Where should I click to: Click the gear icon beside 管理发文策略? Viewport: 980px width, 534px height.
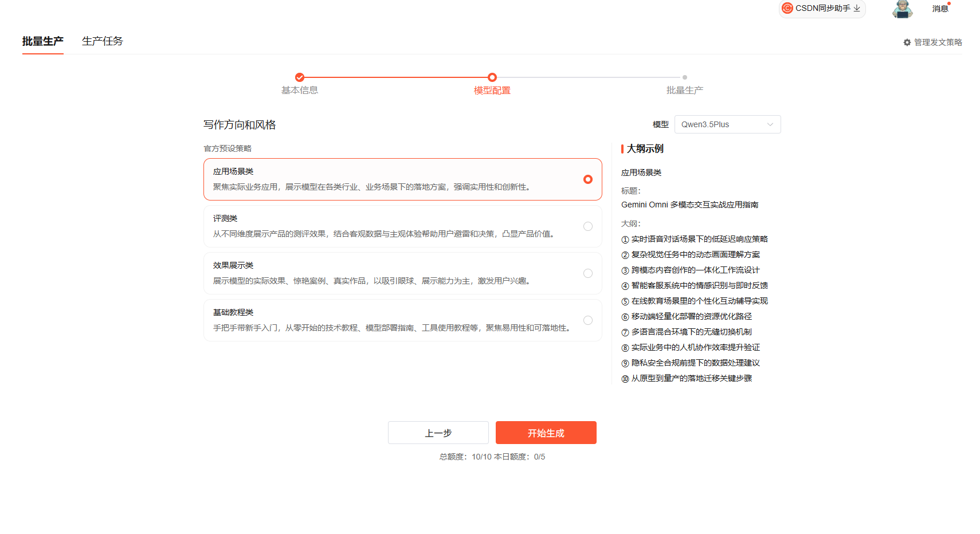907,42
